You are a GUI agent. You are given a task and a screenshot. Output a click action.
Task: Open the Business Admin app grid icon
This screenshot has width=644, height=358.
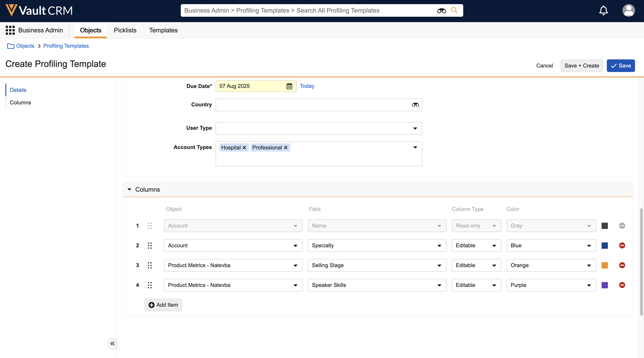pyautogui.click(x=10, y=30)
